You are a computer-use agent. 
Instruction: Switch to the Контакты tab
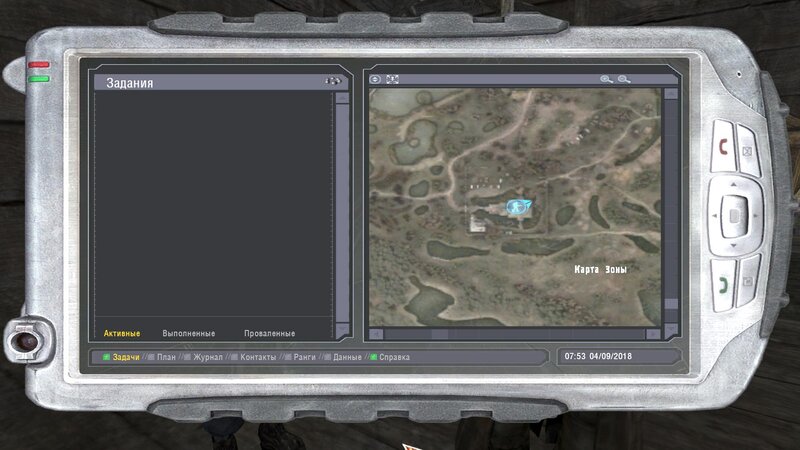coord(258,357)
